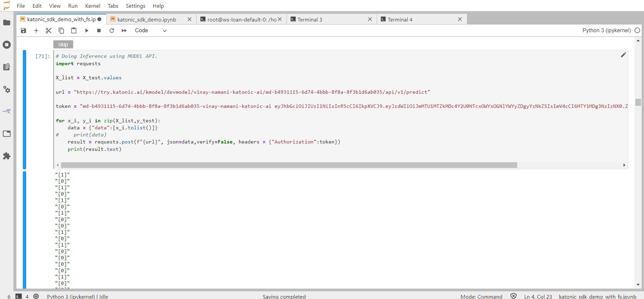Open the Help menu

(x=158, y=6)
